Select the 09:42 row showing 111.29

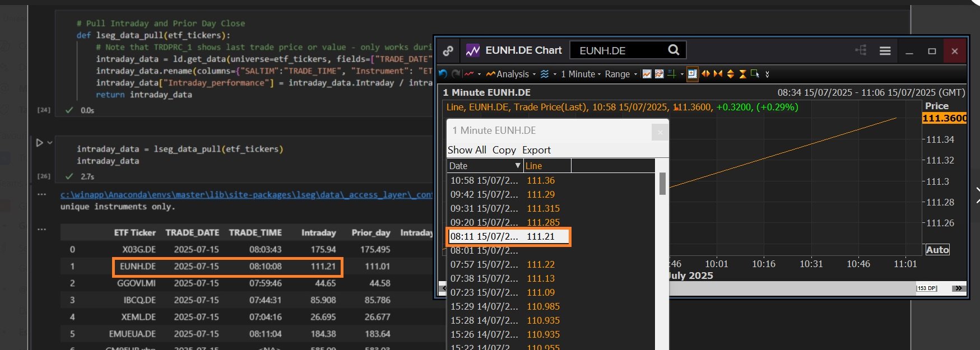tap(551, 194)
